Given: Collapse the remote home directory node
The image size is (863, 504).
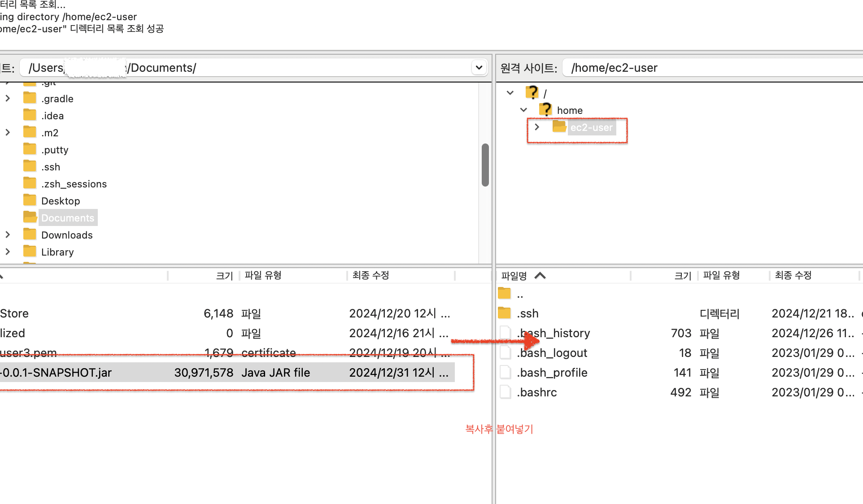Looking at the screenshot, I should coord(523,110).
